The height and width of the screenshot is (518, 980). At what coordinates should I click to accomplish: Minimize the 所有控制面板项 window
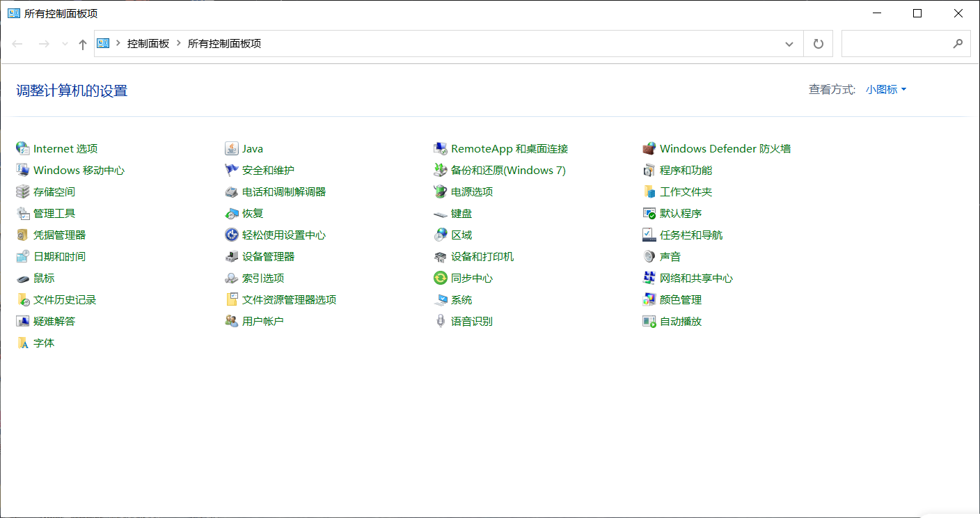[876, 13]
